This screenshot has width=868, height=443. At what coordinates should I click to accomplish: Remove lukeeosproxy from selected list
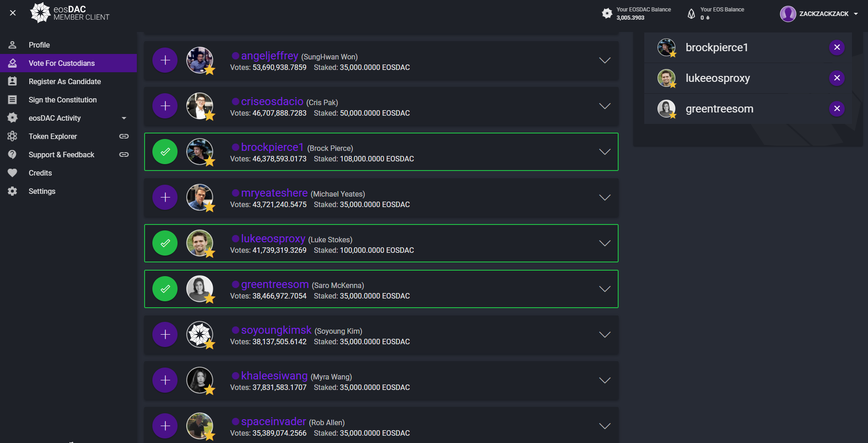point(837,78)
